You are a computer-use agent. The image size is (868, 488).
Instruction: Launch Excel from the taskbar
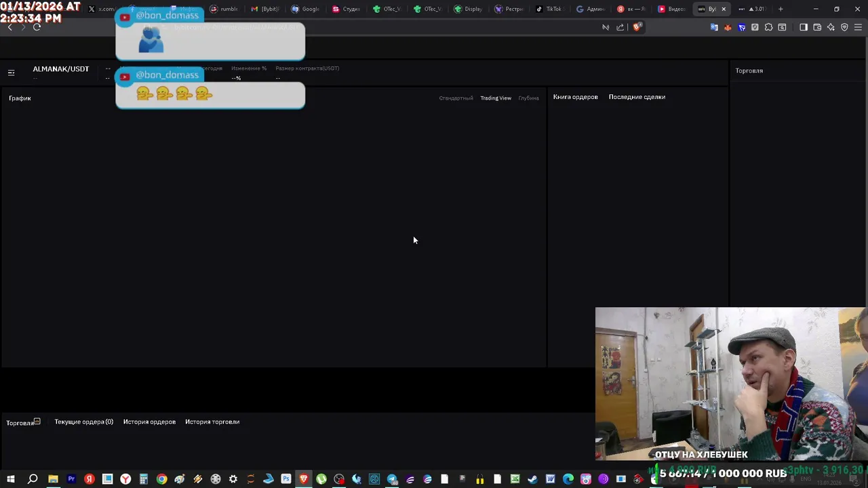coord(515,479)
